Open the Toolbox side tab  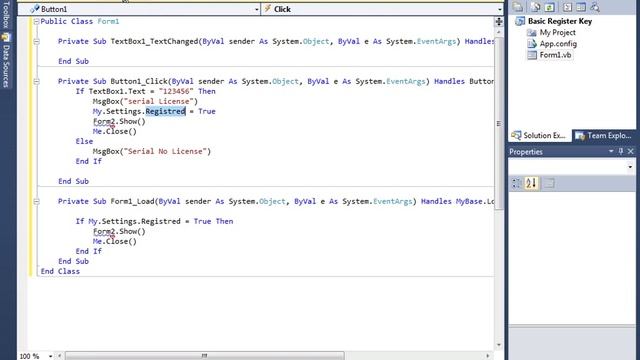pyautogui.click(x=6, y=15)
